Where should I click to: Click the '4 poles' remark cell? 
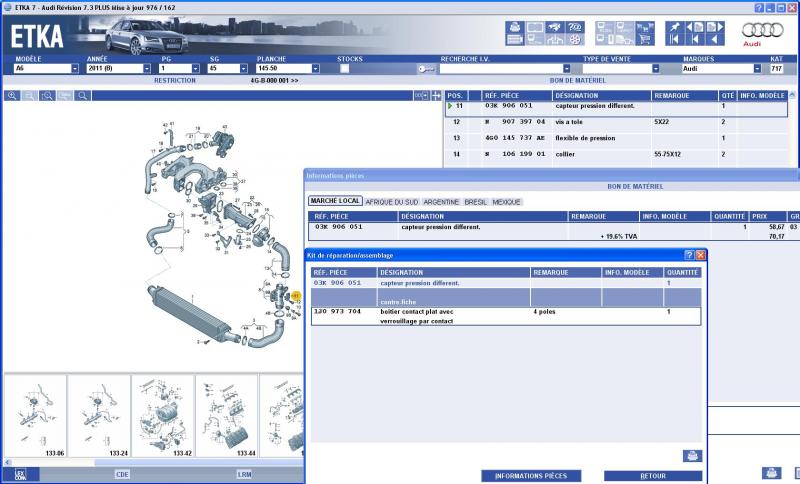click(544, 312)
